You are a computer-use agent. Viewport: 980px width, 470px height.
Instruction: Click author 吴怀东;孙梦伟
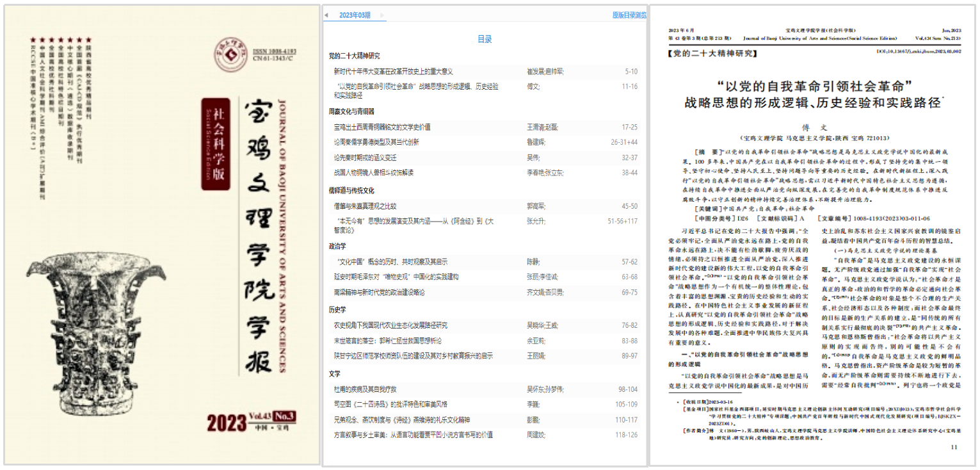pos(545,389)
